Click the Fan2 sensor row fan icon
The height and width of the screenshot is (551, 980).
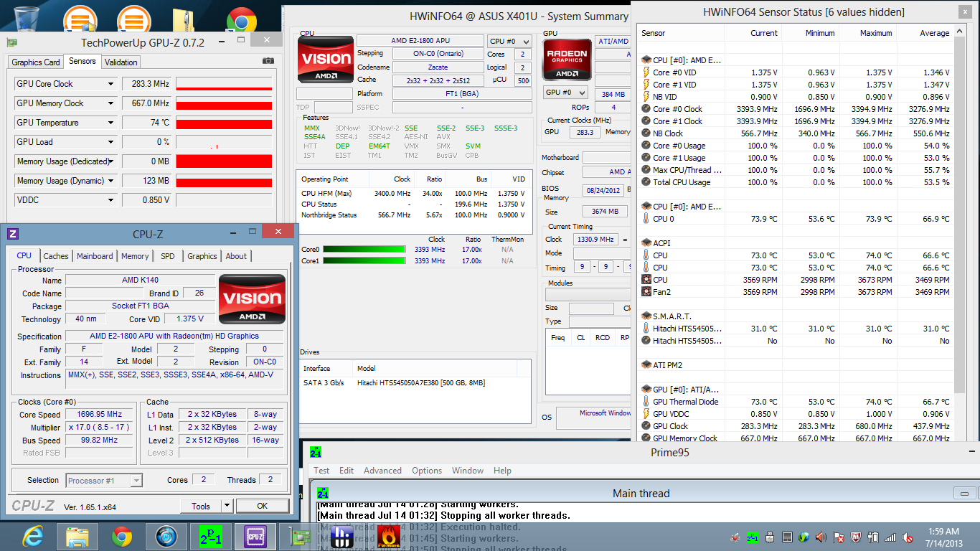point(646,292)
